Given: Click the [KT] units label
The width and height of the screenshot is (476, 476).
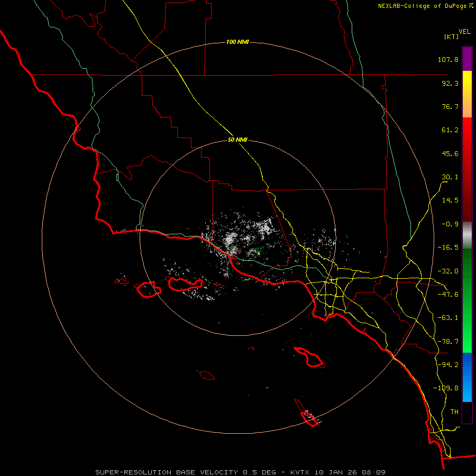Looking at the screenshot, I should click(451, 36).
